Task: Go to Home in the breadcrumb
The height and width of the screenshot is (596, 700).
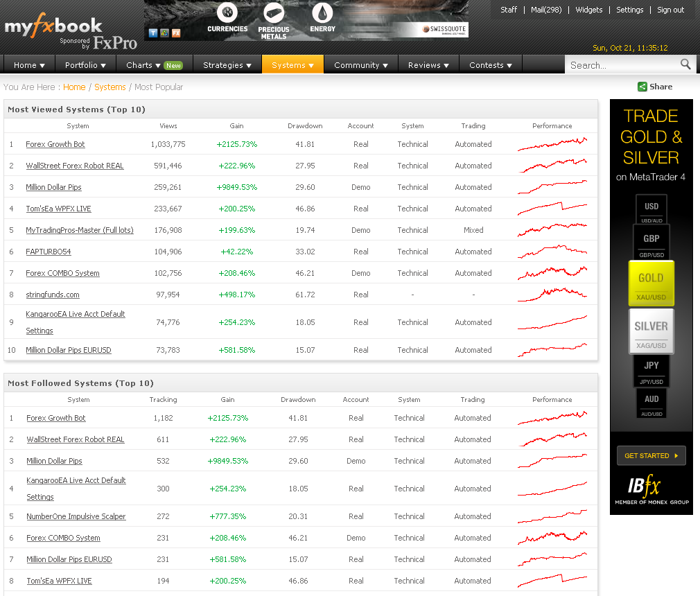Action: (x=74, y=87)
